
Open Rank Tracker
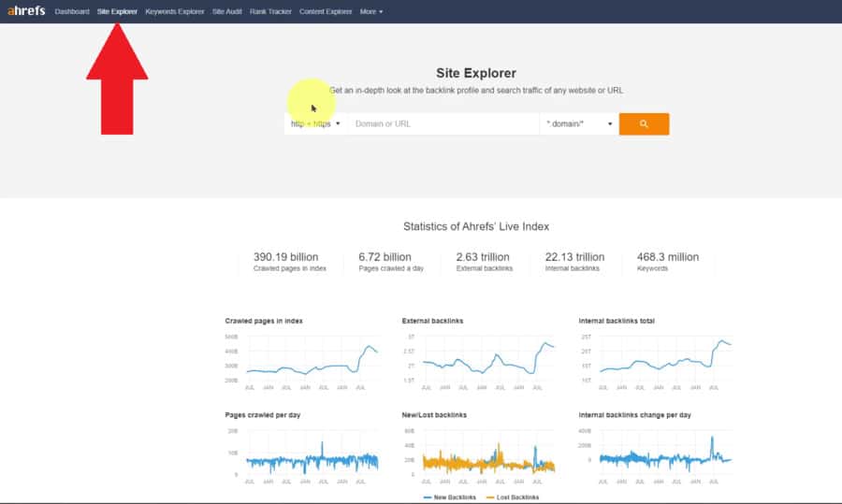click(x=270, y=11)
